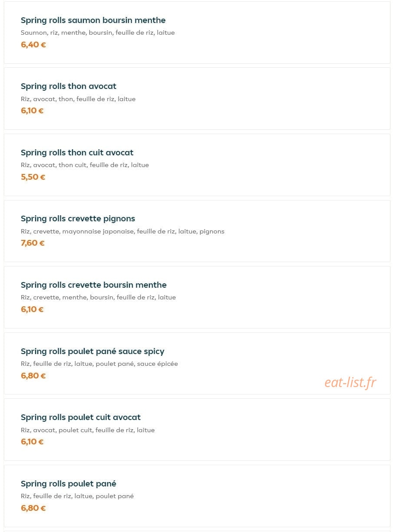Image resolution: width=396 pixels, height=532 pixels.
Task: Click the 6,40 € price
Action: 33,44
